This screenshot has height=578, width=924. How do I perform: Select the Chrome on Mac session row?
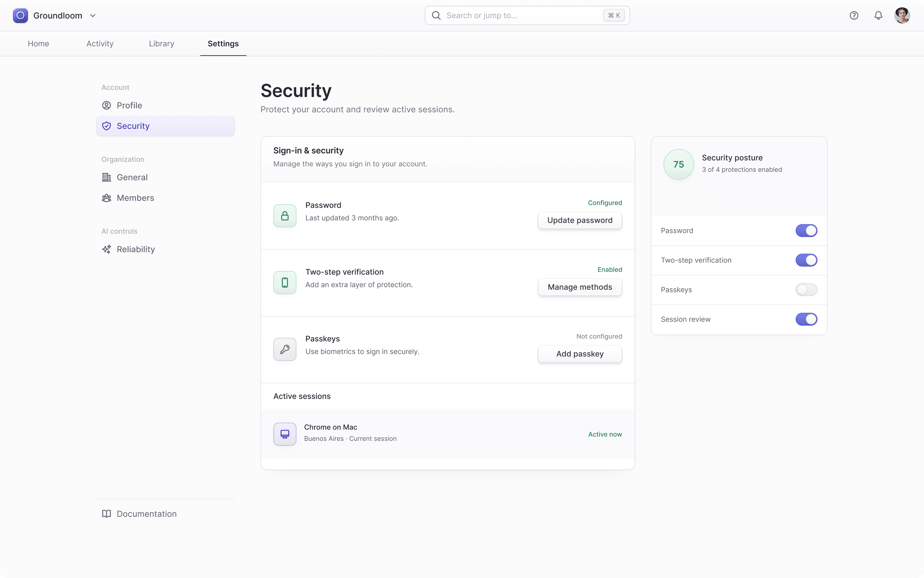coord(448,434)
